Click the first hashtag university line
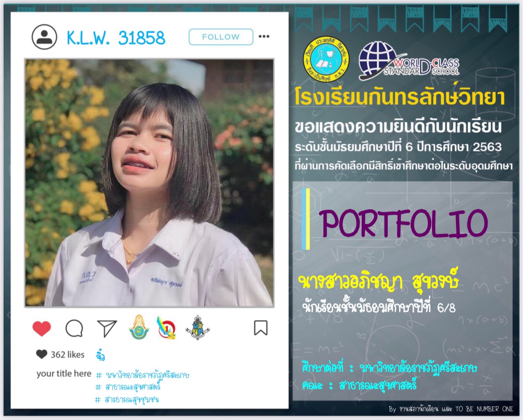Image resolution: width=523 pixels, height=420 pixels. 143,375
